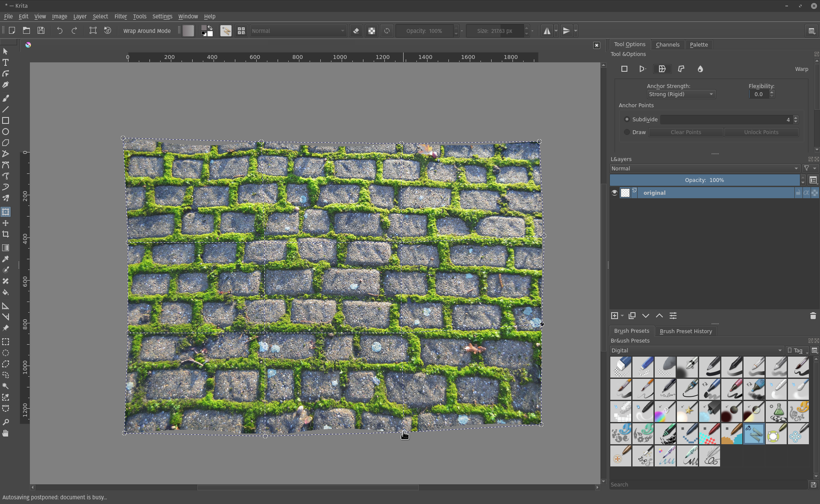Hide the original layer

tap(614, 193)
